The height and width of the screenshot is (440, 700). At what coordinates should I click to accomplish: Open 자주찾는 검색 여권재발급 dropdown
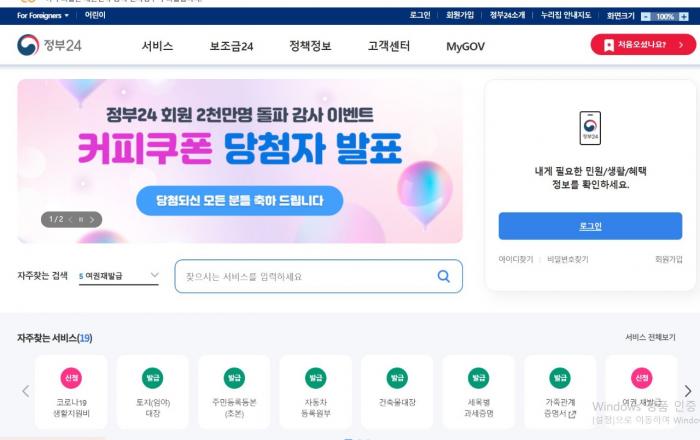tap(119, 276)
